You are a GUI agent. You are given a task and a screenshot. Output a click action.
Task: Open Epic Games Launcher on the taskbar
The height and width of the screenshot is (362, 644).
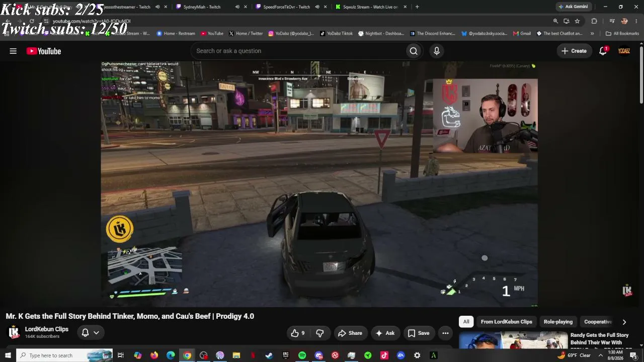click(286, 355)
